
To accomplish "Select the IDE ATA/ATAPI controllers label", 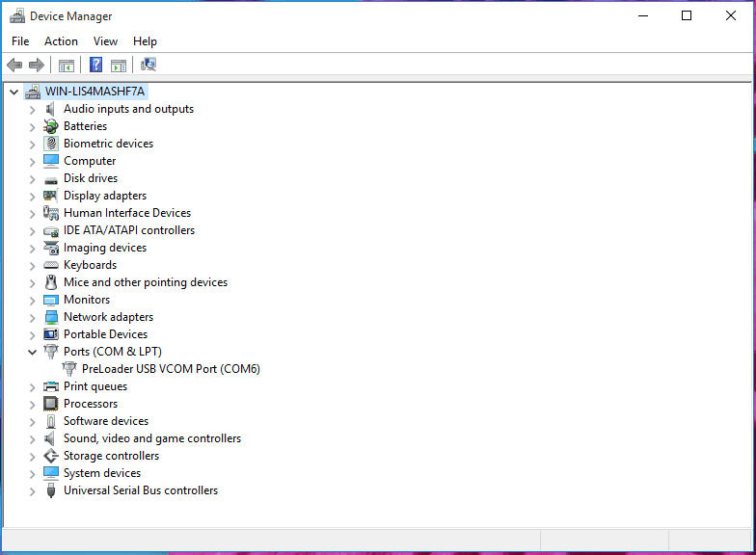I will coord(129,230).
